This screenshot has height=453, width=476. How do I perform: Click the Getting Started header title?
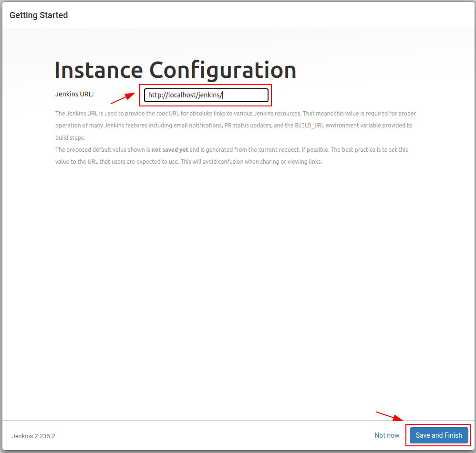(x=39, y=15)
